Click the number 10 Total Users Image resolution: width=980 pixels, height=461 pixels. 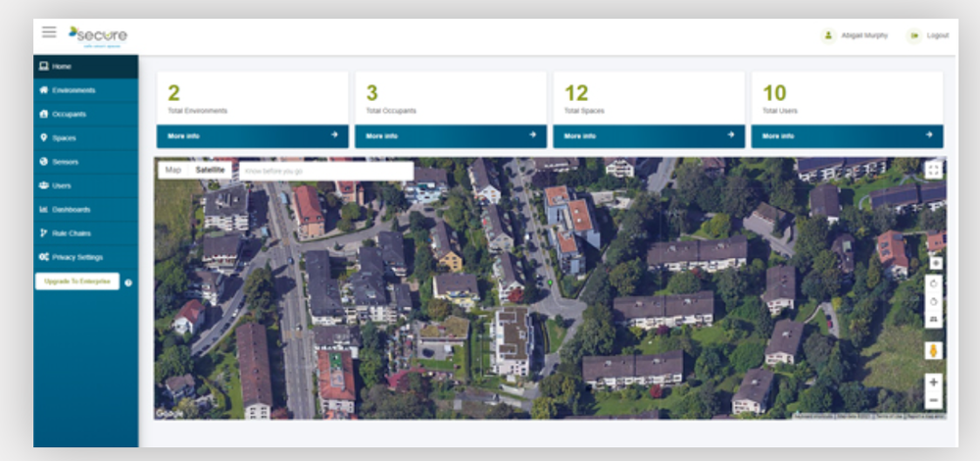pos(774,93)
